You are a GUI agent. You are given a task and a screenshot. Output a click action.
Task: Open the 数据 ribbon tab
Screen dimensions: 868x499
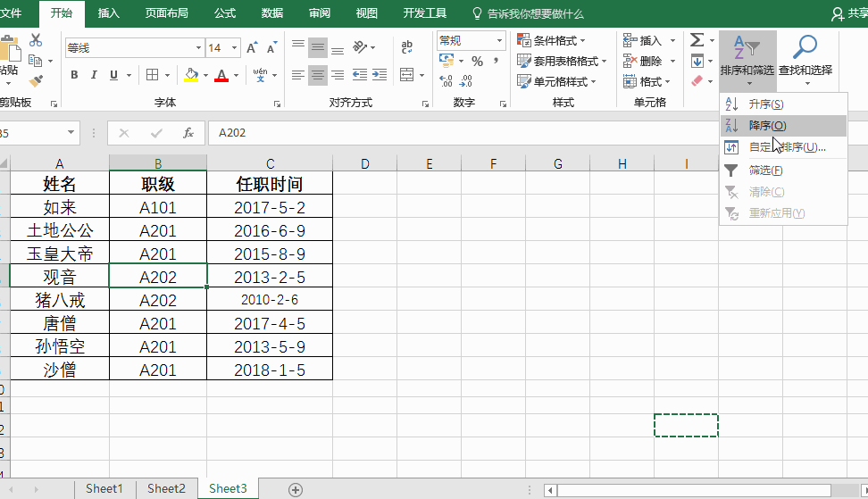click(271, 13)
